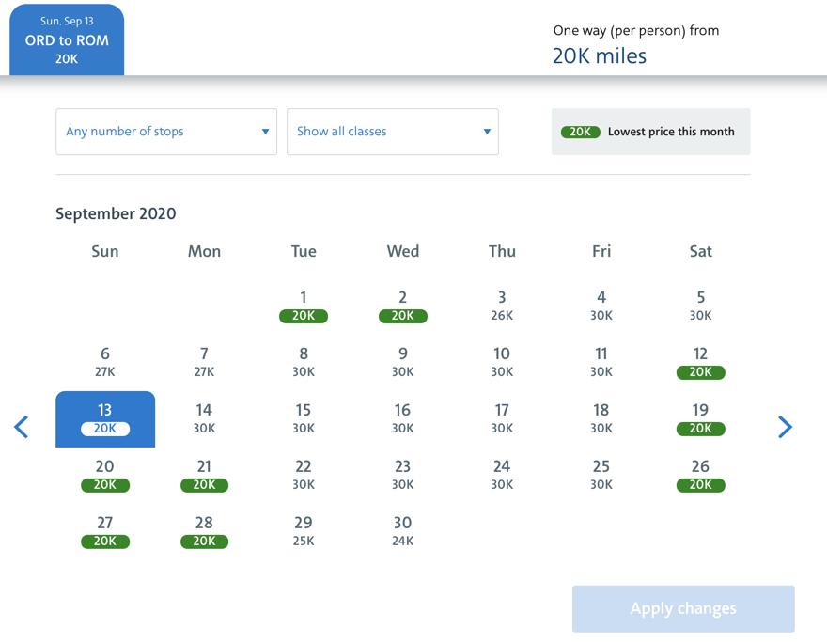Select September 12 award date
The height and width of the screenshot is (644, 827).
(700, 372)
